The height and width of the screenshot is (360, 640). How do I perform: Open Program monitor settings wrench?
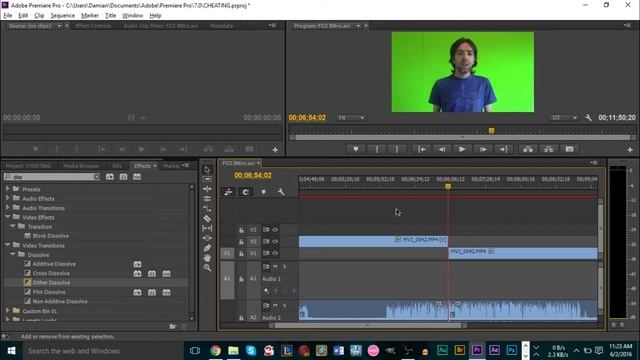tap(588, 118)
